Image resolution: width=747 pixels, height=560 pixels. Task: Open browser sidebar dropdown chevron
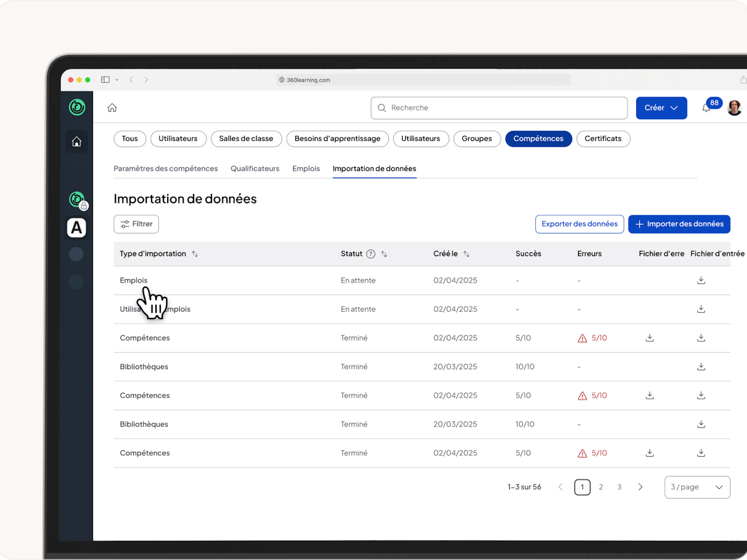(117, 80)
